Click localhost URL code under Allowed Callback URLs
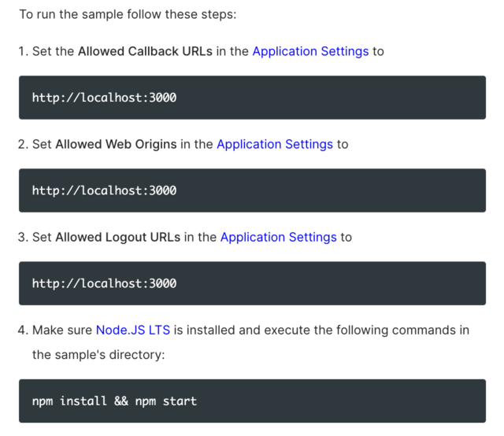 coord(105,98)
